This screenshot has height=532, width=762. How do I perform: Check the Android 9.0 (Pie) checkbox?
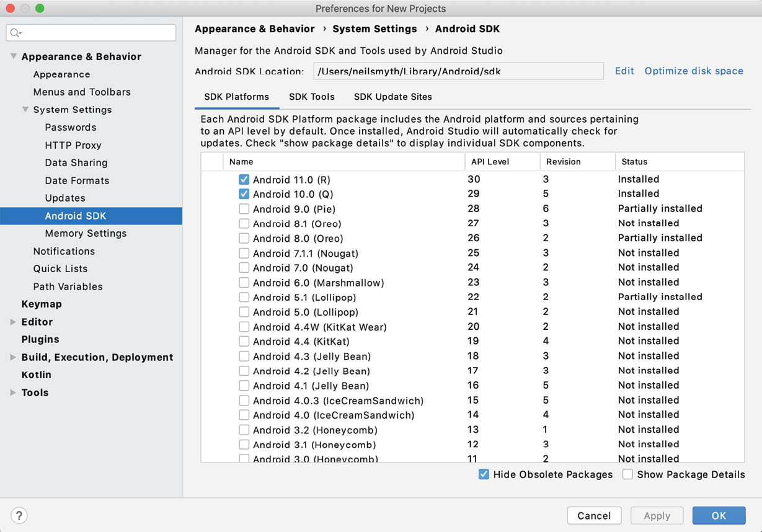[x=244, y=209]
